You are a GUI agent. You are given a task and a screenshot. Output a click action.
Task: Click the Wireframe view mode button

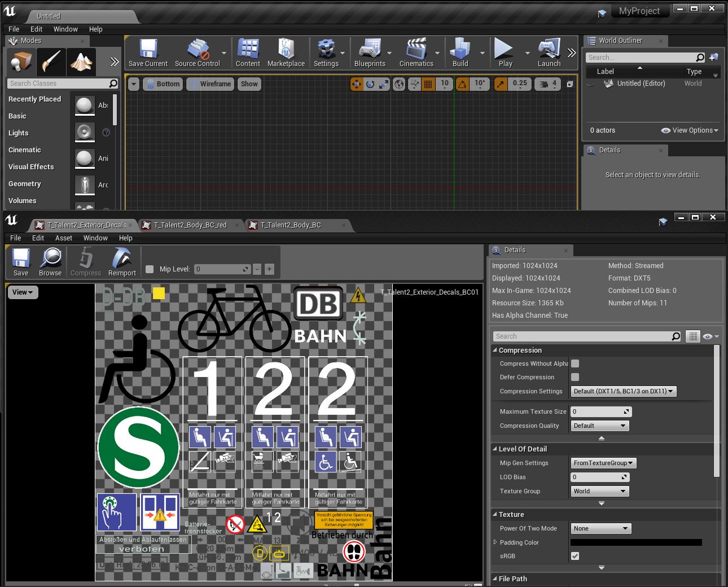(210, 84)
